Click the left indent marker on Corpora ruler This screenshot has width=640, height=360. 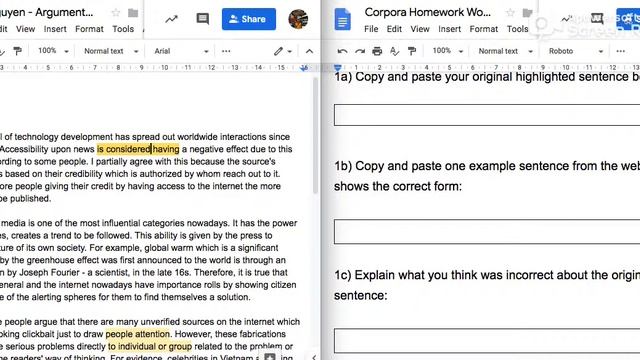point(338,68)
